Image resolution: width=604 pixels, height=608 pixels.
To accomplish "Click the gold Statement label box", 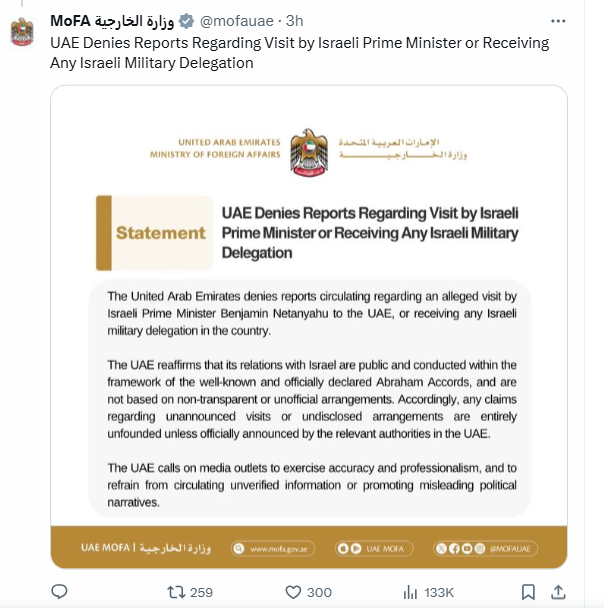I will click(x=154, y=233).
